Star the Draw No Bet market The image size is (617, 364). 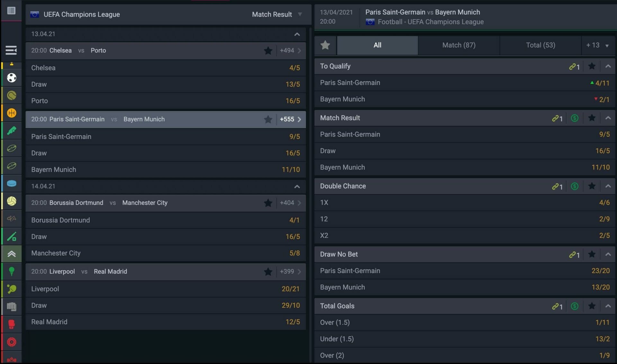click(x=592, y=254)
